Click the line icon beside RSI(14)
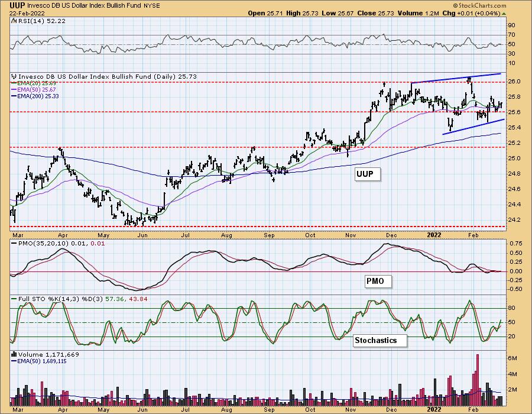The image size is (532, 414). click(x=14, y=21)
